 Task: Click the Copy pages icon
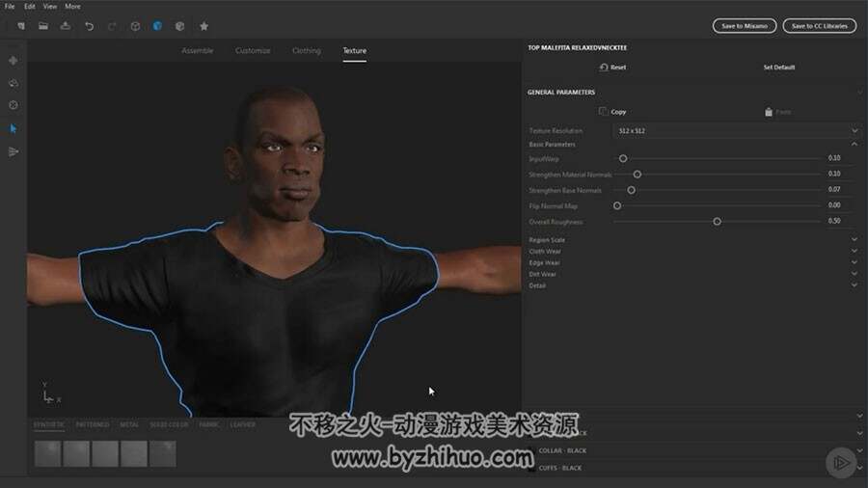click(603, 111)
